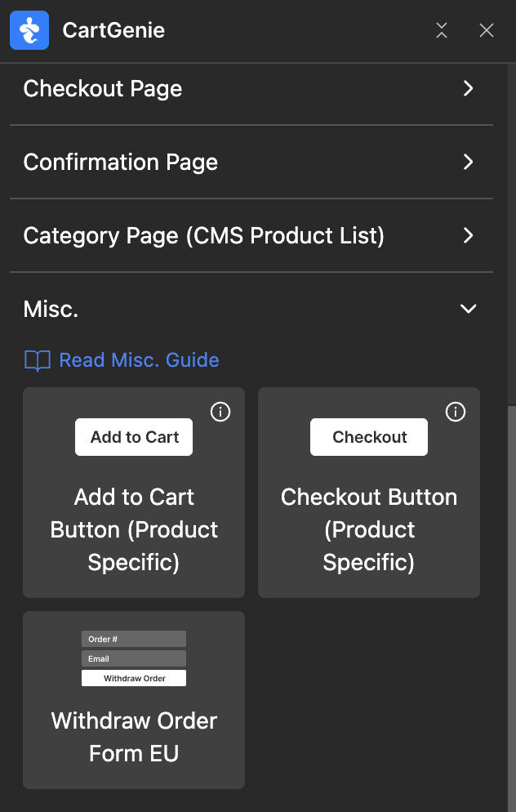This screenshot has width=516, height=812.
Task: Expand Category Page (CMS Product List) chevron
Action: [x=469, y=235]
